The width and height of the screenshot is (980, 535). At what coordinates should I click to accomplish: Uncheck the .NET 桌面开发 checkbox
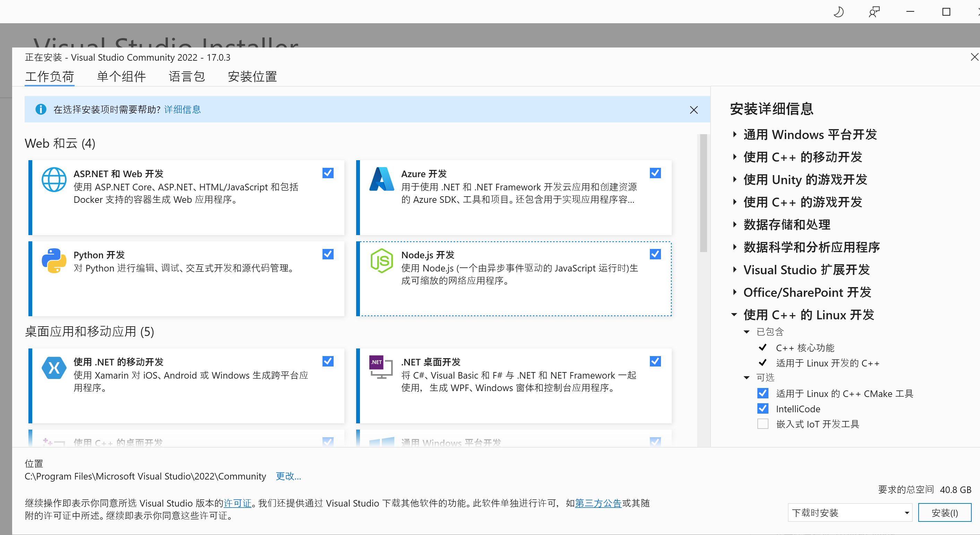(x=655, y=361)
